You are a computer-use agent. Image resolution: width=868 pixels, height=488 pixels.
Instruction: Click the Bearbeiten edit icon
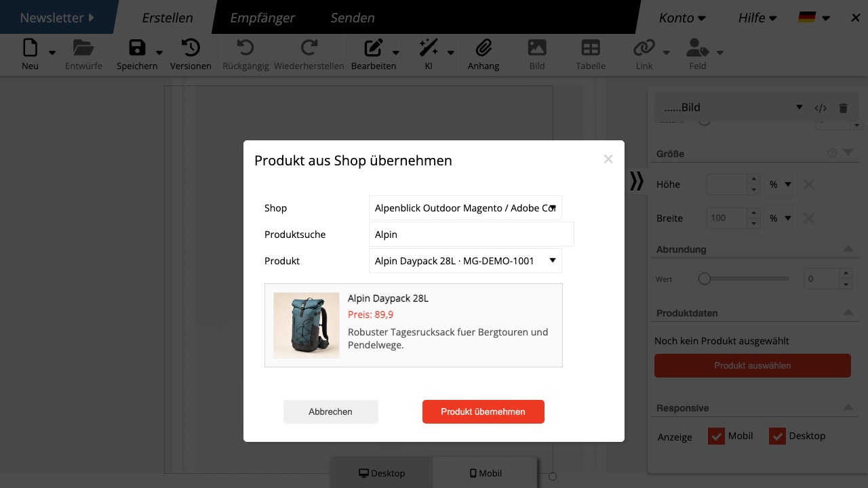click(374, 47)
